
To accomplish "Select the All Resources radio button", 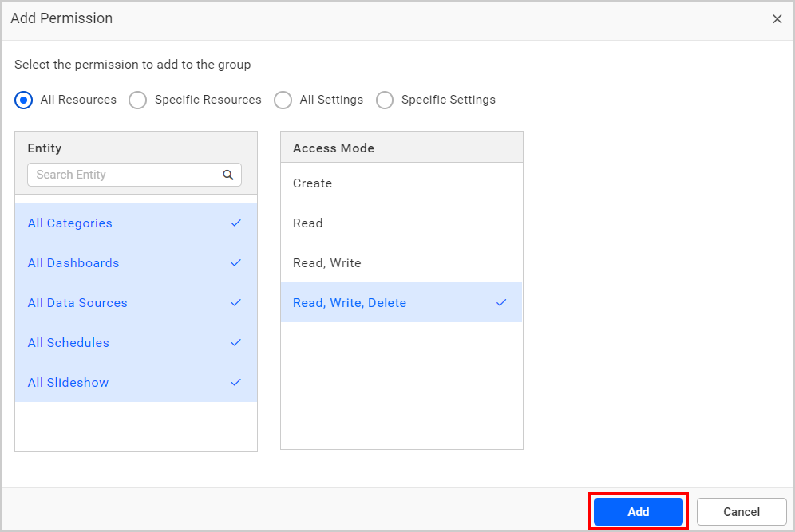I will tap(24, 100).
